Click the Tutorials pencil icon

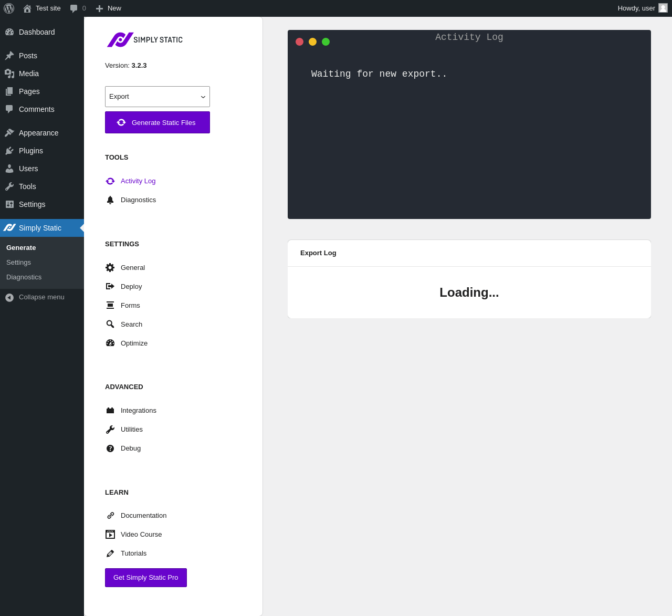tap(110, 554)
